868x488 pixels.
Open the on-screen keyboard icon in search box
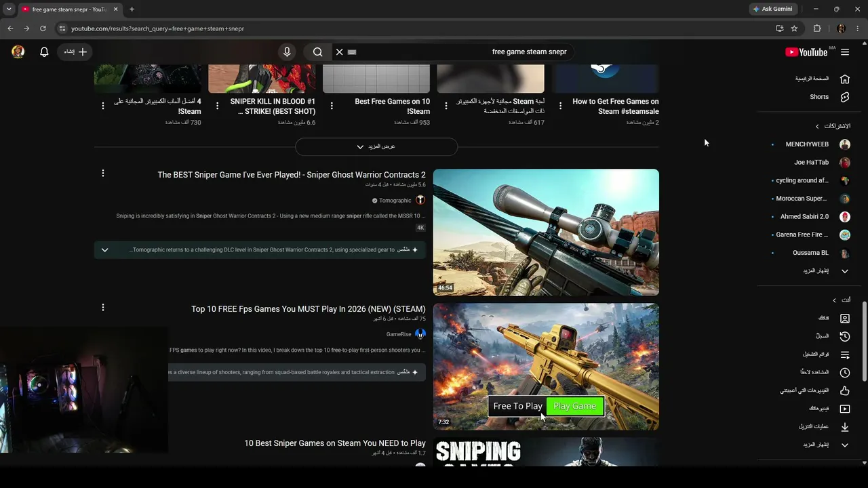pos(352,52)
